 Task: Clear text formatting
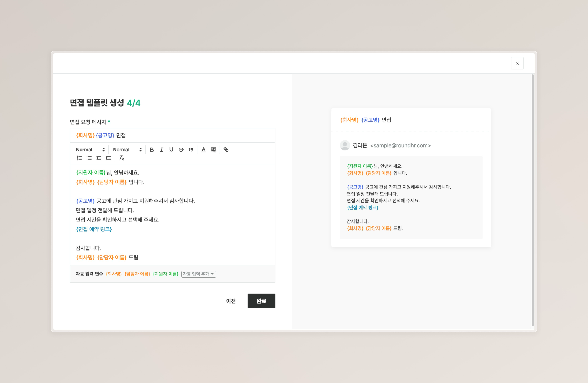click(x=121, y=158)
